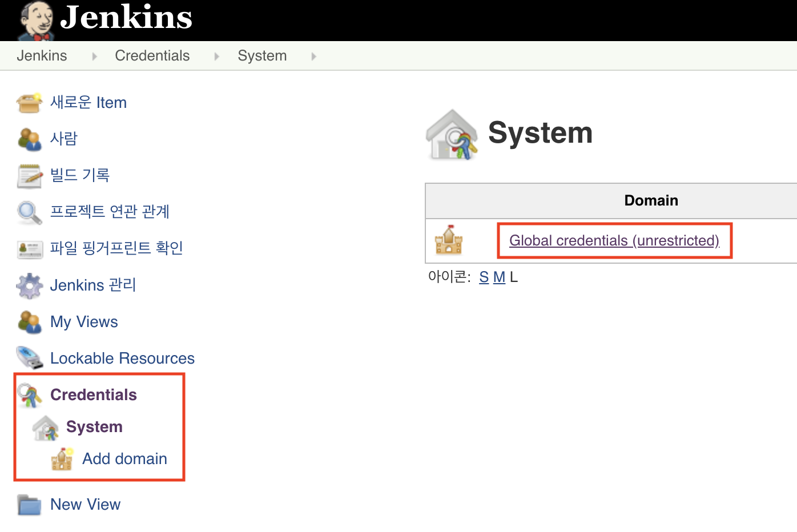Open the 파일 핑거프린트 확인 link
The width and height of the screenshot is (797, 532).
(116, 248)
